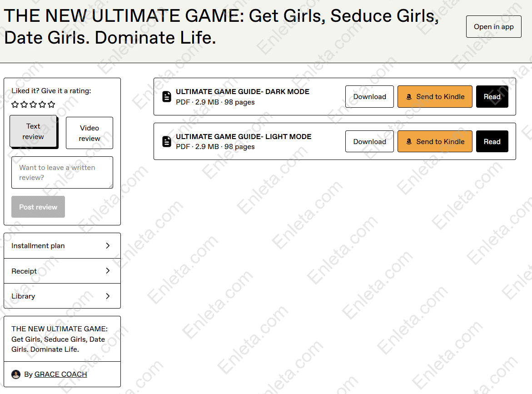Click the DARK MODE 'PDF · 2.9 MB · 98 pages' text
532x394 pixels.
tap(215, 102)
